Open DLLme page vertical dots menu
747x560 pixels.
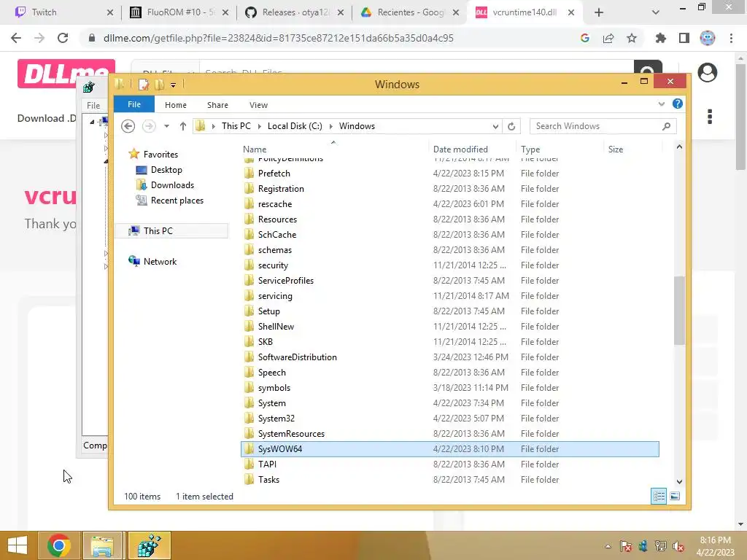click(710, 117)
